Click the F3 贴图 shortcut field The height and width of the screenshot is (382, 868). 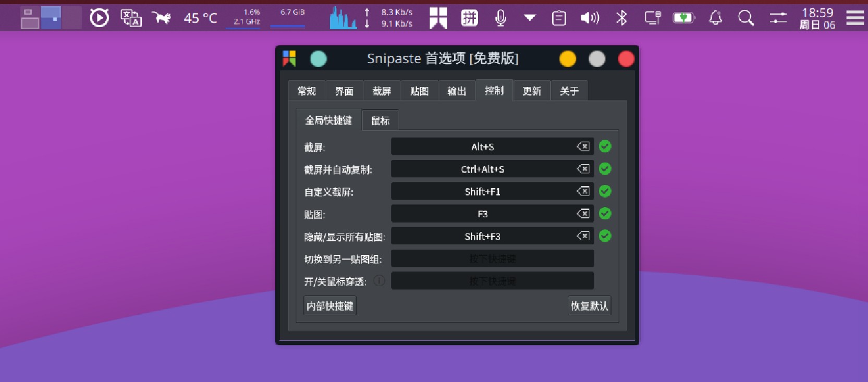(x=492, y=214)
